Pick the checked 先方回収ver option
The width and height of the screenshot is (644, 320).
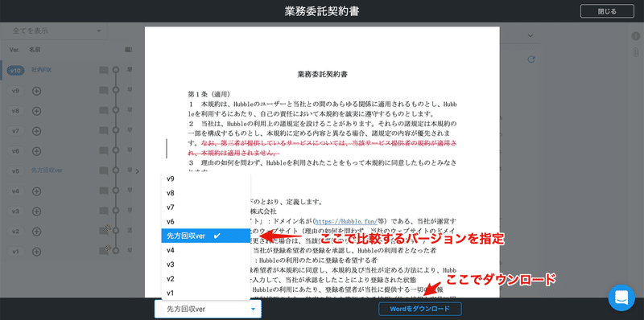(x=206, y=236)
